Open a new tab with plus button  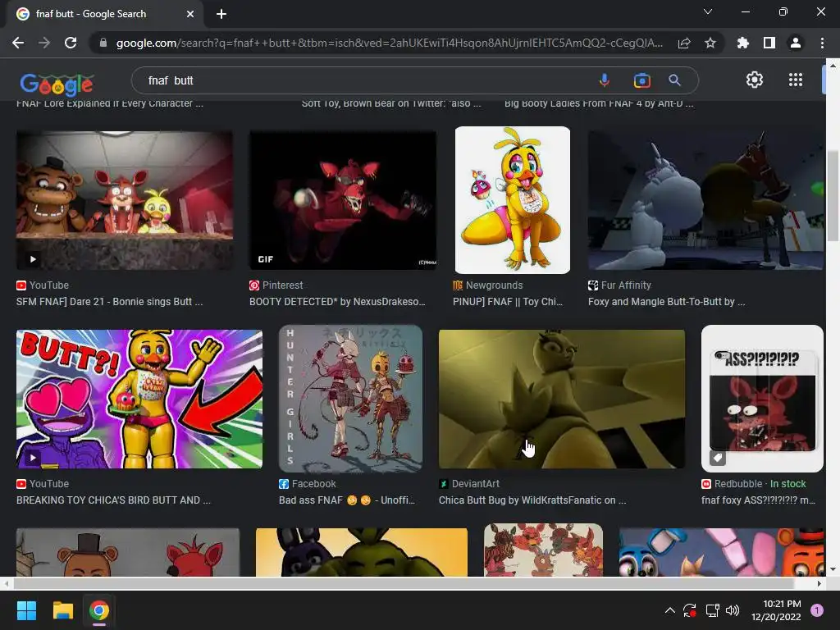[221, 14]
